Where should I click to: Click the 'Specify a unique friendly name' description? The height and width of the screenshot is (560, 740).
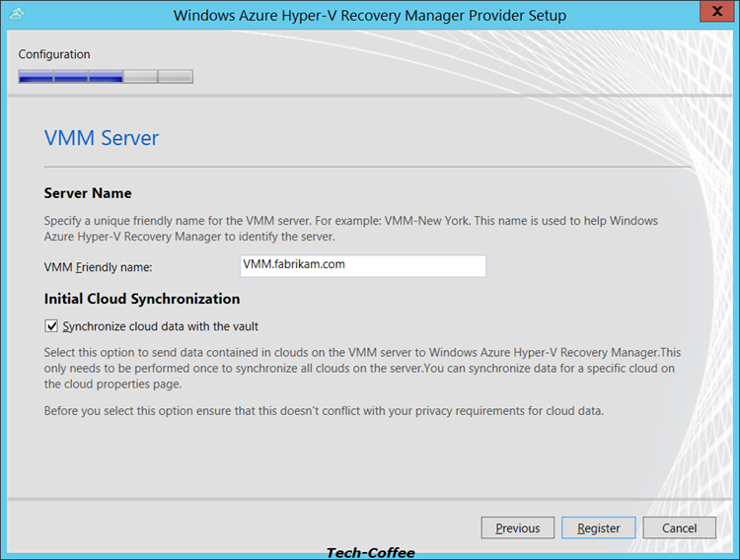click(350, 229)
